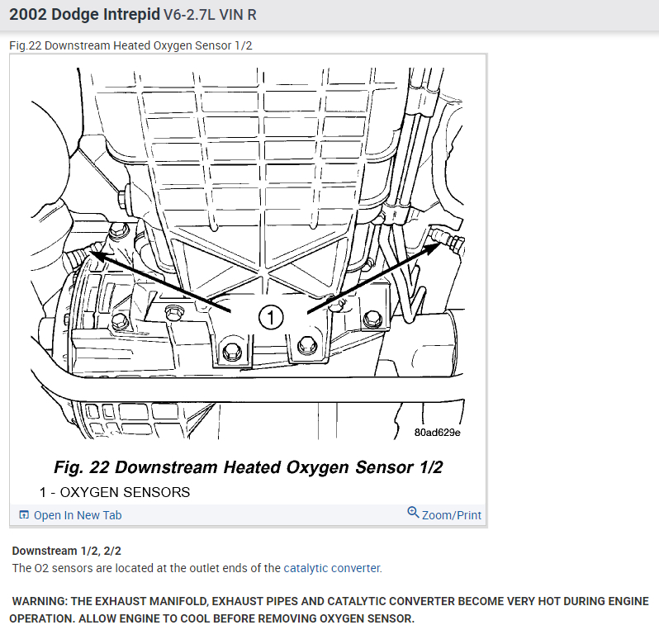
Task: Open the diagram via Open In New Tab text
Action: [78, 515]
